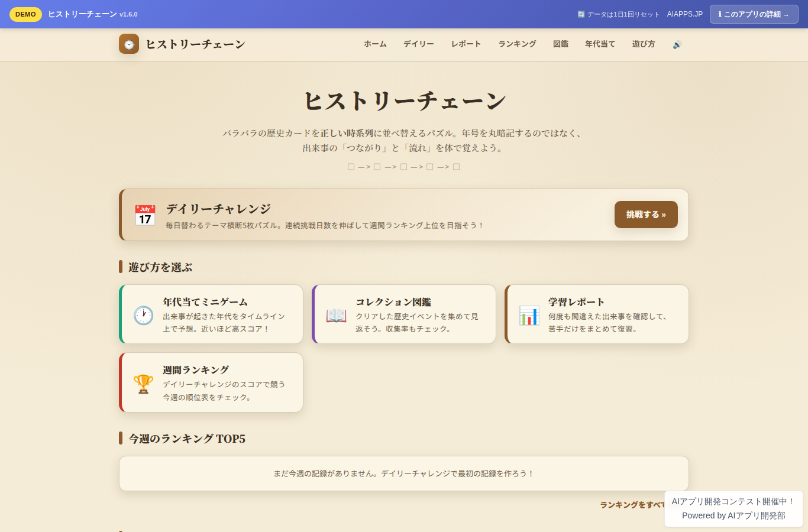Click the reset icon beside データは1日1回リセット
This screenshot has width=808, height=532.
581,14
